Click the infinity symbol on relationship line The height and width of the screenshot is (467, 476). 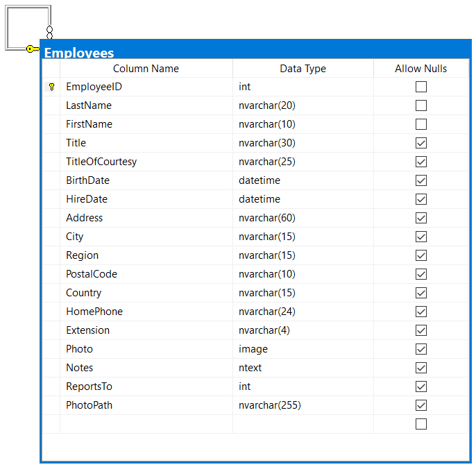(x=49, y=31)
